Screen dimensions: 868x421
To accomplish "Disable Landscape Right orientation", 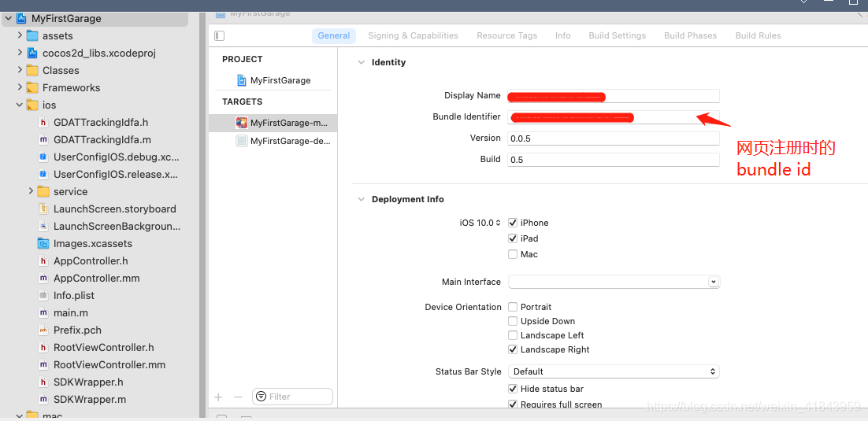I will click(x=513, y=349).
